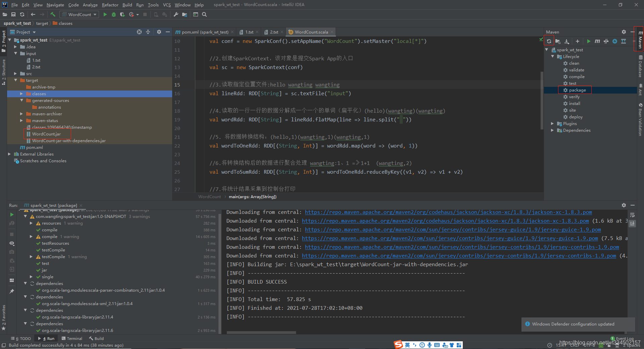The width and height of the screenshot is (644, 349).
Task: Collapse all in Project panel
Action: coord(148,32)
